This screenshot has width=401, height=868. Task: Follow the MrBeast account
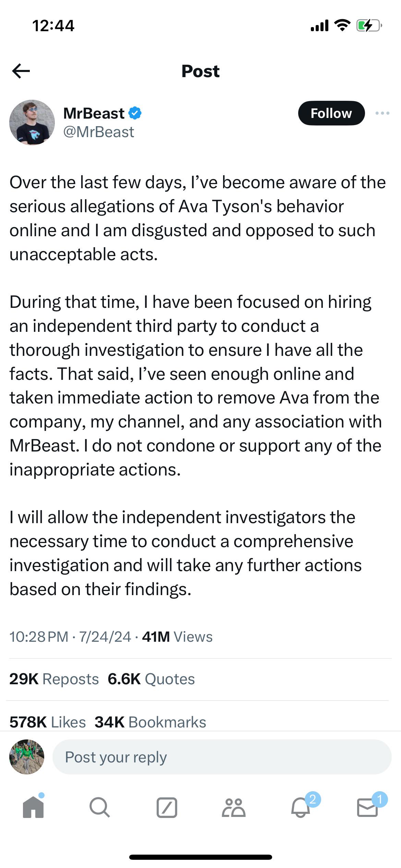(331, 113)
